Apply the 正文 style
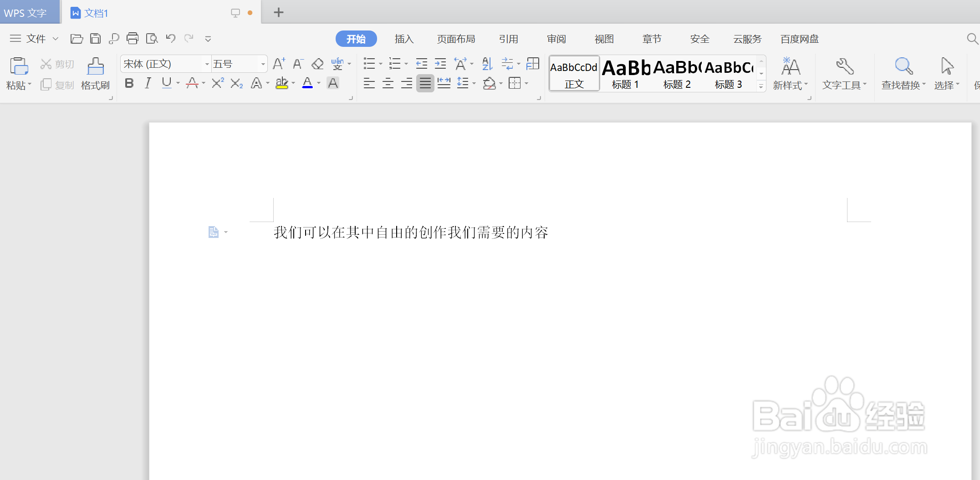The image size is (980, 480). [574, 74]
